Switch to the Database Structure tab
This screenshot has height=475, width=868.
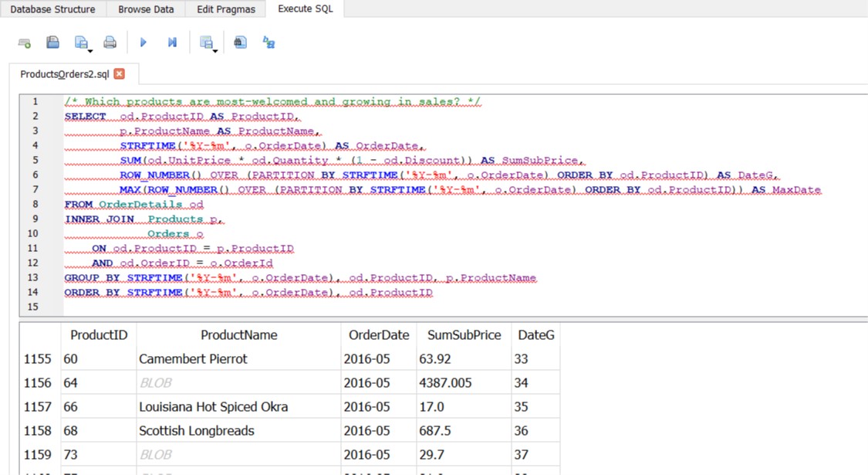click(51, 9)
